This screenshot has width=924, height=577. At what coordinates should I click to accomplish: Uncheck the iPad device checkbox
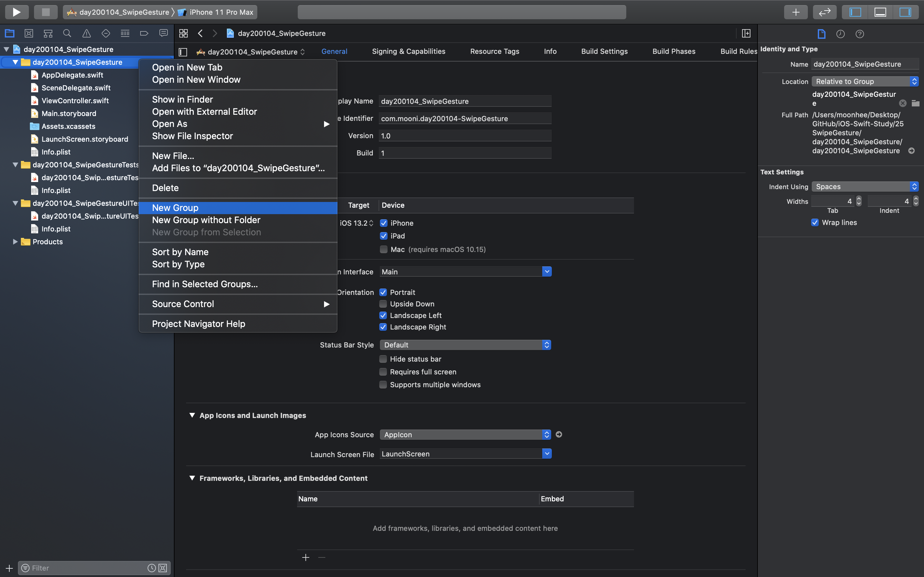[384, 236]
